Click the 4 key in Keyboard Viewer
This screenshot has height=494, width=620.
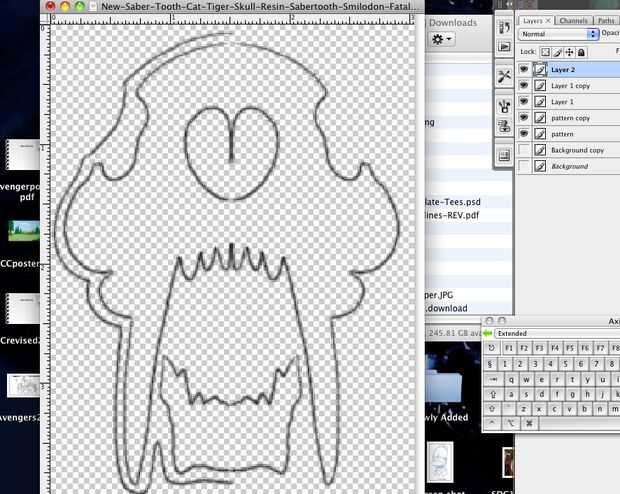(x=550, y=364)
